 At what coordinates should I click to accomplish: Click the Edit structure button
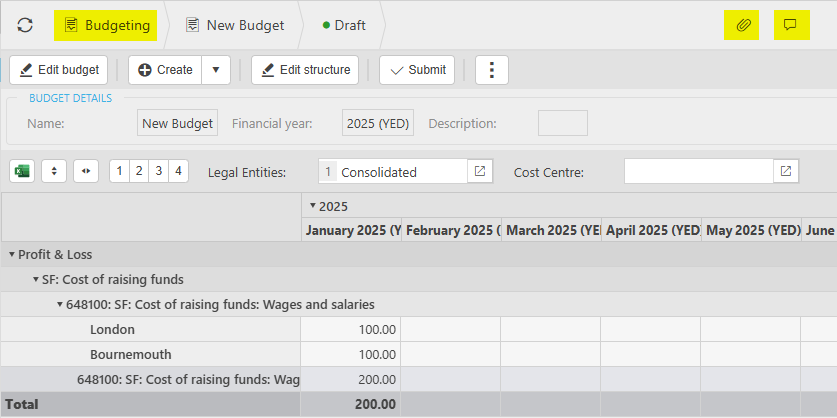coord(305,70)
